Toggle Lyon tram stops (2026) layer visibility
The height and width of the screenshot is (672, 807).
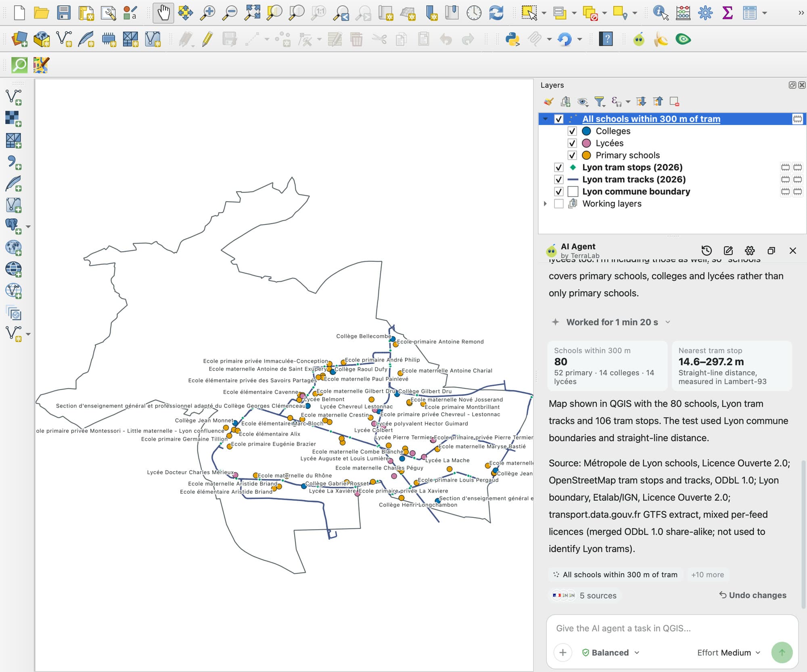[558, 167]
